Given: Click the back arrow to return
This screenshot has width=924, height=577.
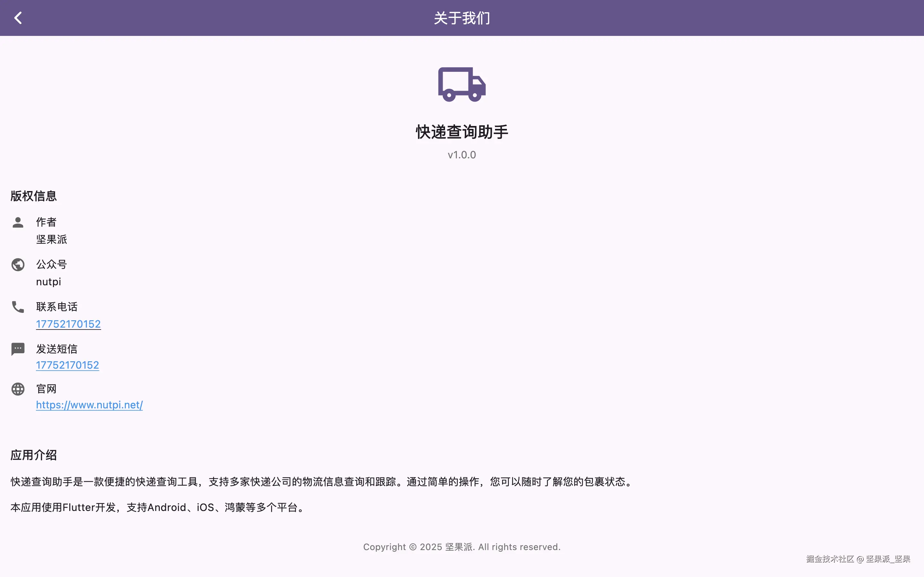Looking at the screenshot, I should click(x=18, y=17).
